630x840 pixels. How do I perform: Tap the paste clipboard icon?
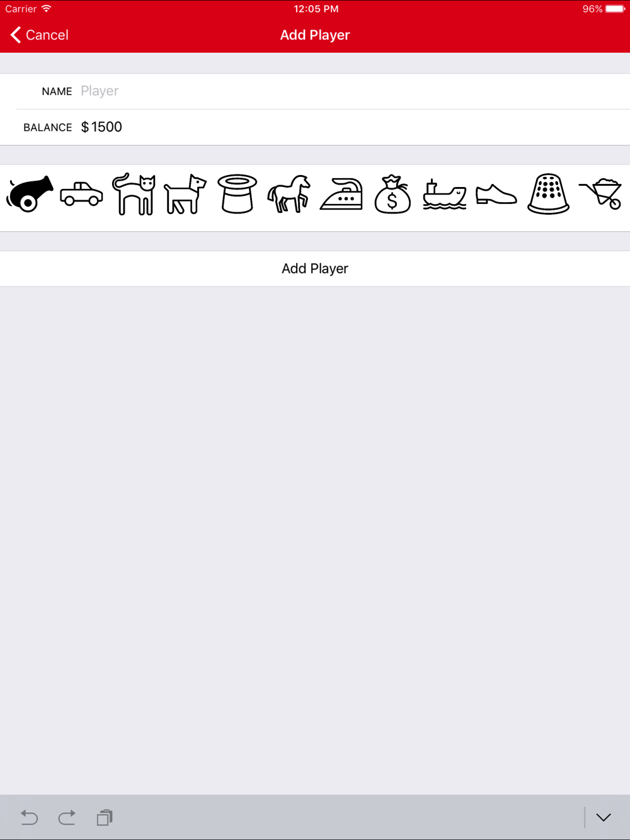(105, 817)
